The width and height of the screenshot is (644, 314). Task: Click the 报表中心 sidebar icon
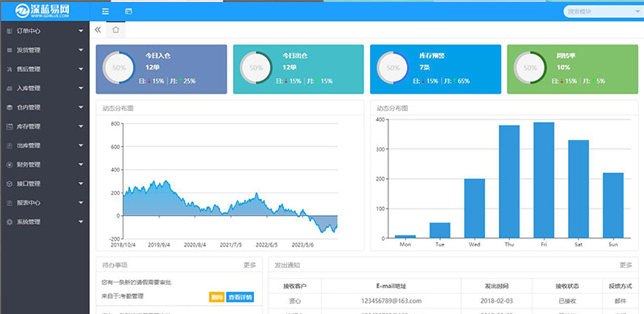[x=9, y=203]
